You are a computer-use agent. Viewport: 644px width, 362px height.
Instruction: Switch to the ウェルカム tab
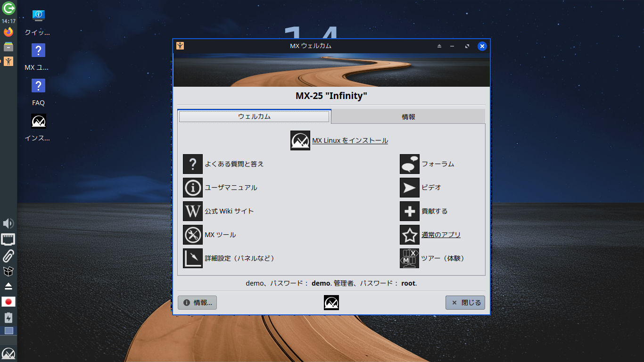[x=254, y=116]
